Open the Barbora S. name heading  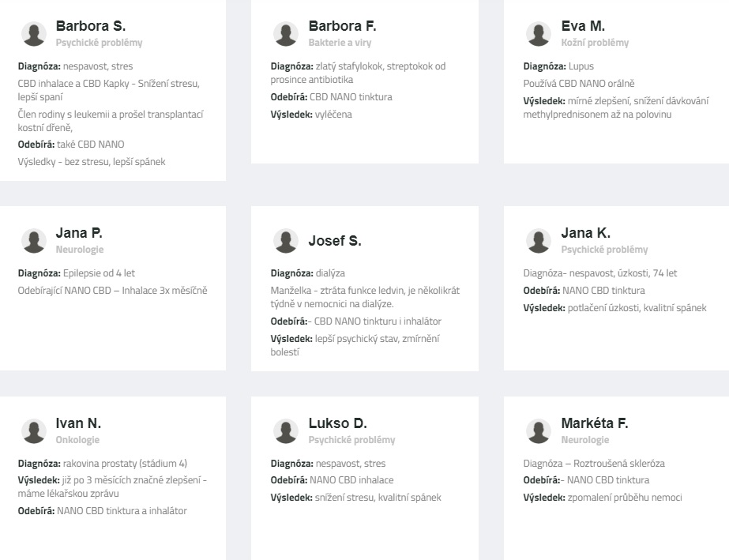click(91, 26)
